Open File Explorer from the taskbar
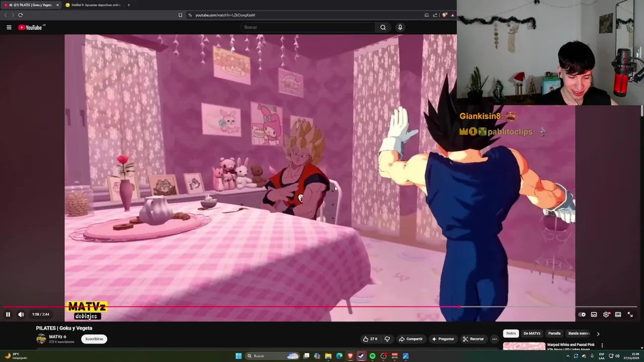The width and height of the screenshot is (644, 362). [x=328, y=356]
